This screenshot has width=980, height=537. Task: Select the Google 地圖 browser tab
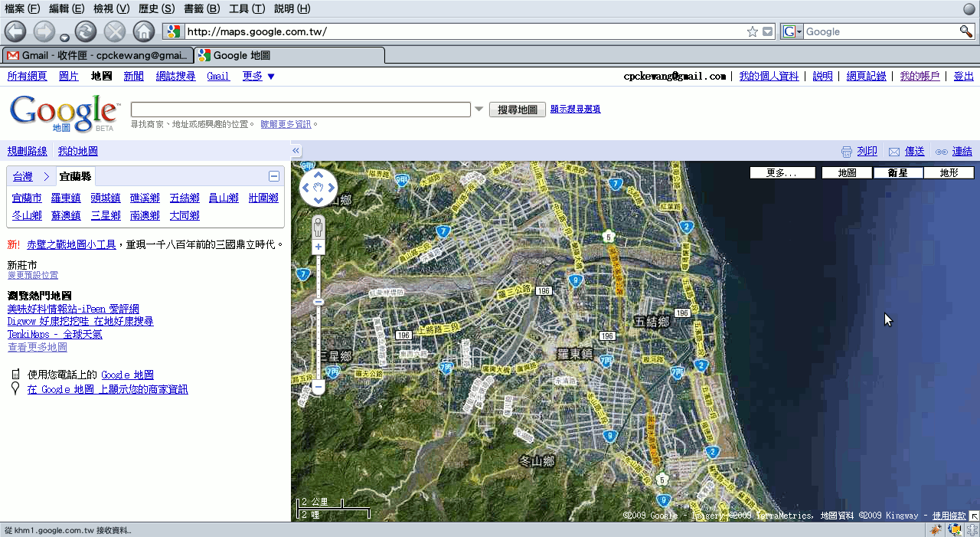[x=289, y=55]
